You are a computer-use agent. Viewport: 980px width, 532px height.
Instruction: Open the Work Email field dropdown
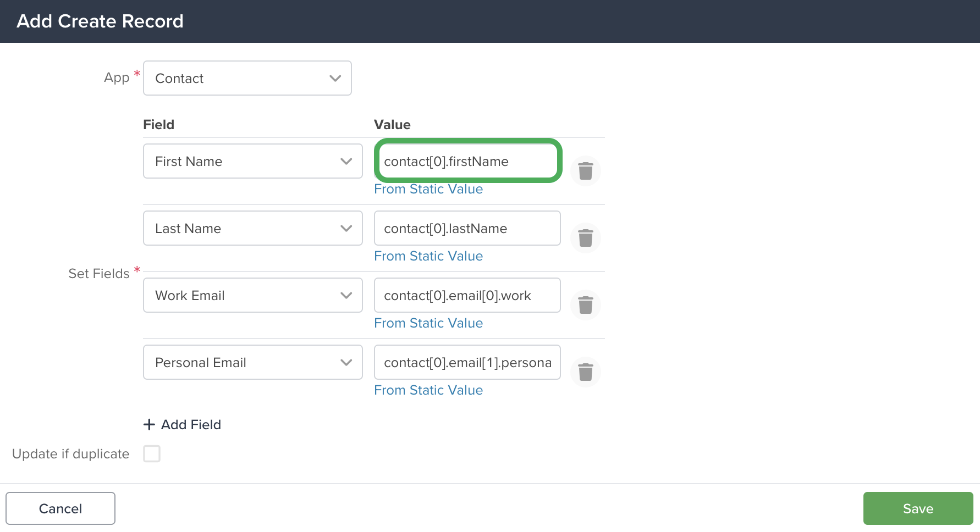coord(253,295)
